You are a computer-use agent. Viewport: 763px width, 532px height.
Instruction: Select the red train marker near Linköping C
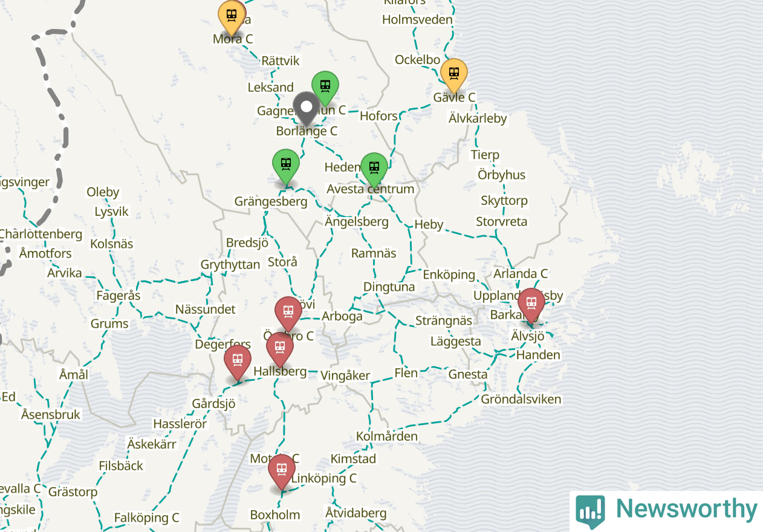click(282, 472)
